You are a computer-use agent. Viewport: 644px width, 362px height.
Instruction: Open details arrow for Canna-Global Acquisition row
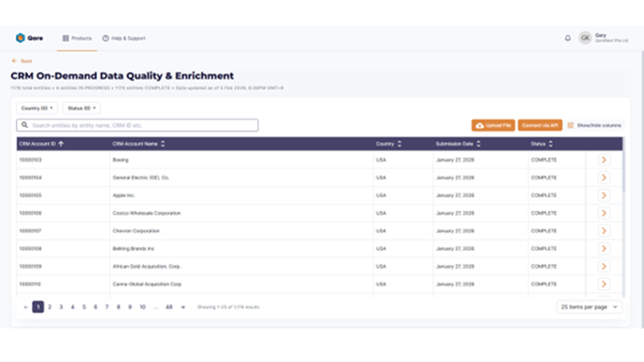tap(604, 284)
